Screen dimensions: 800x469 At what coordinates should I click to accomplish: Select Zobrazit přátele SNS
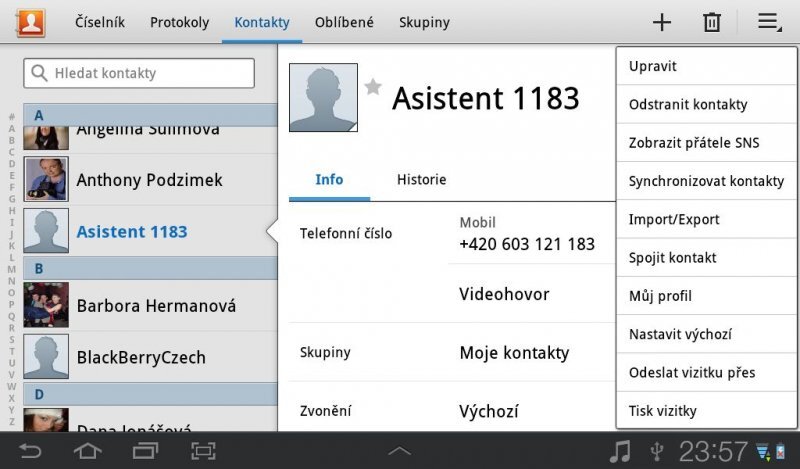[707, 142]
